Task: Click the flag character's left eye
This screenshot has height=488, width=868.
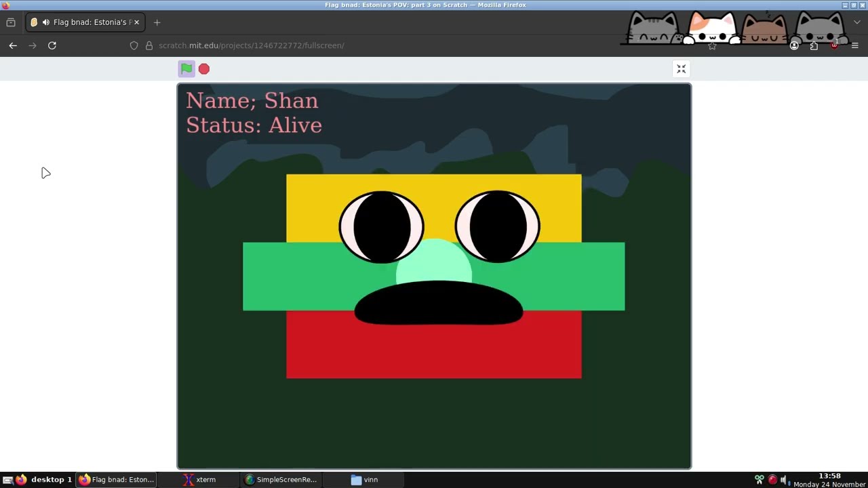Action: [x=382, y=226]
